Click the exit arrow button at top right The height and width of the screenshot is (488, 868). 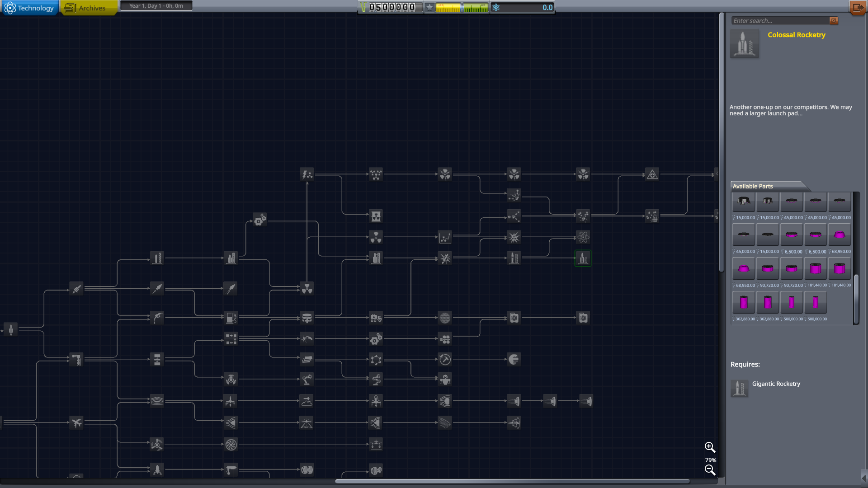coord(858,8)
